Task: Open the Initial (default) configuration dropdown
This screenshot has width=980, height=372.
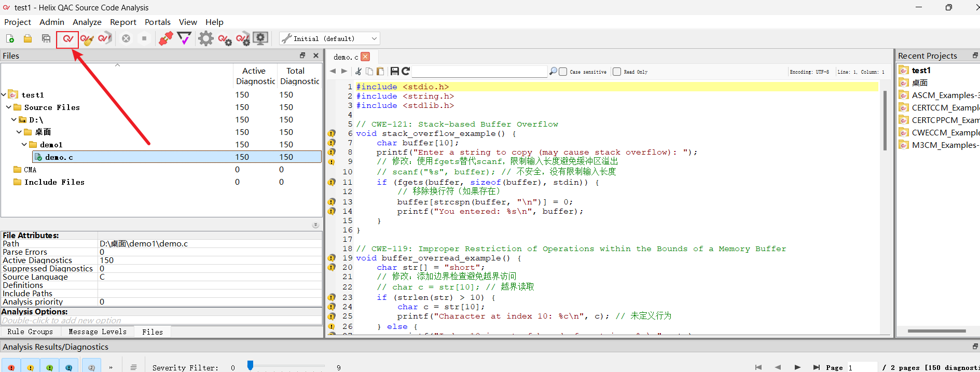Action: [329, 39]
